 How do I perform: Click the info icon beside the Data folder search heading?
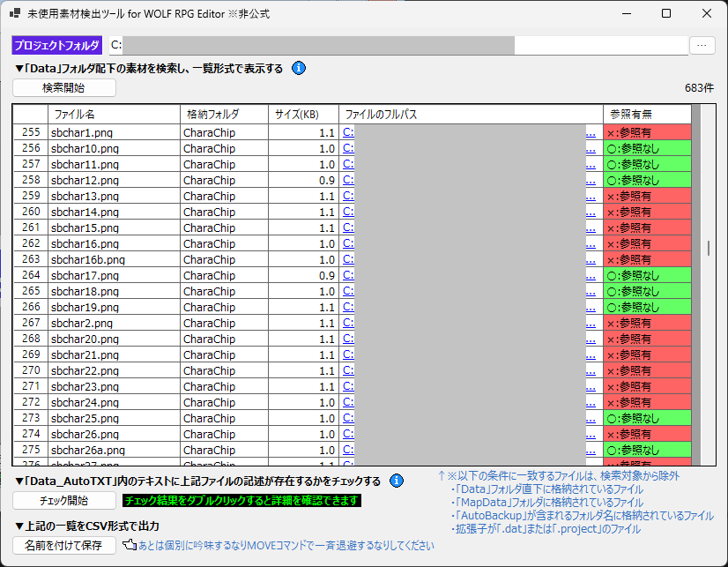[x=299, y=68]
